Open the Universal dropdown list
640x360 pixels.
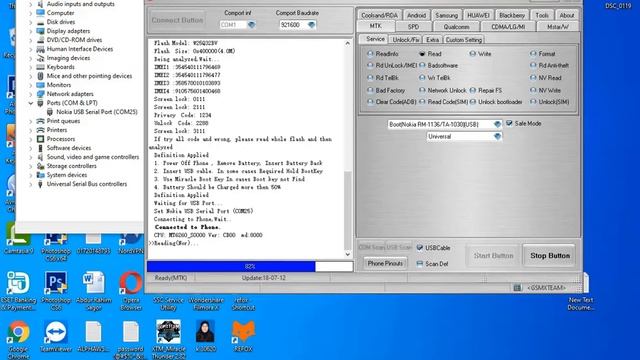click(497, 136)
